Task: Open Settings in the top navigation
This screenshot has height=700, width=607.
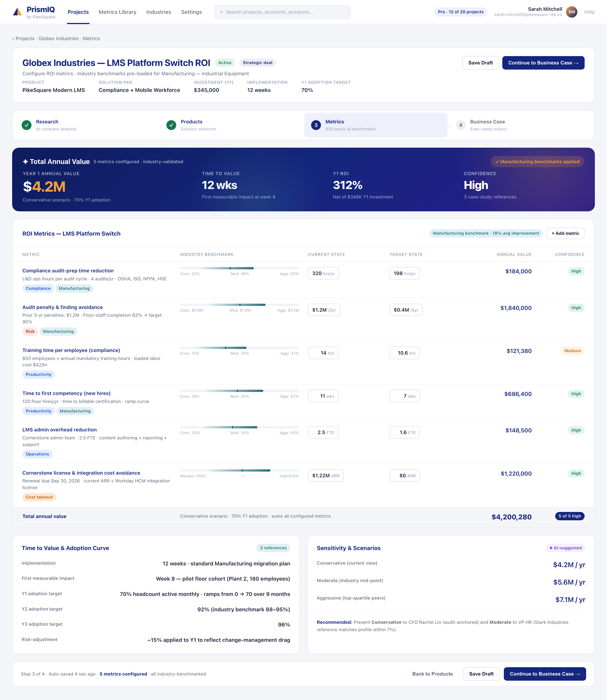Action: (x=191, y=12)
